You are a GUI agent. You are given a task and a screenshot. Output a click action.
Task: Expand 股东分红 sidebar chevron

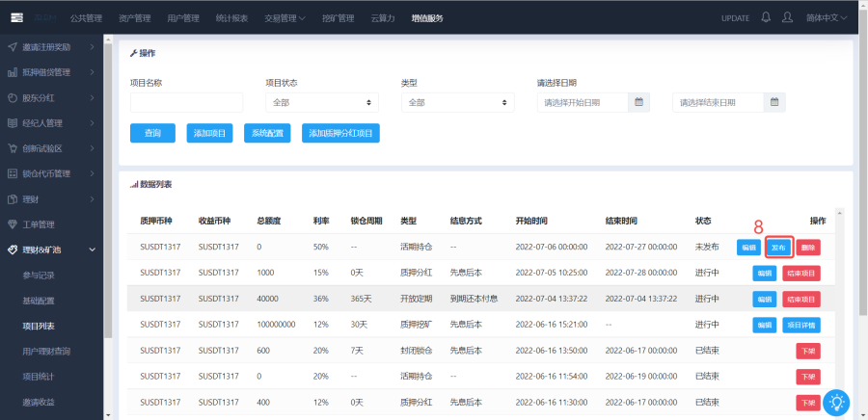click(x=92, y=98)
